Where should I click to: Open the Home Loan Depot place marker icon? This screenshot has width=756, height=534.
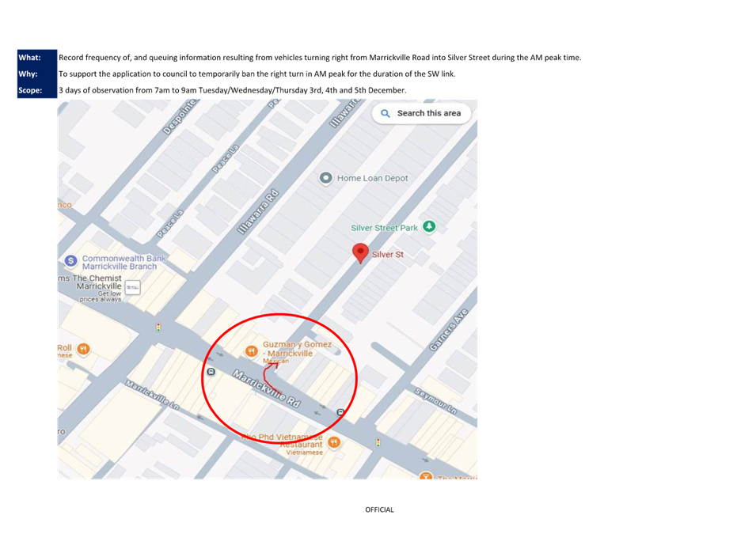tap(326, 178)
